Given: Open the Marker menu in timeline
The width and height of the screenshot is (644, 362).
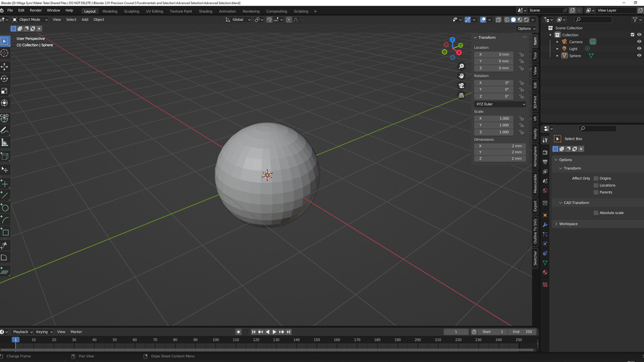Looking at the screenshot, I should tap(76, 332).
